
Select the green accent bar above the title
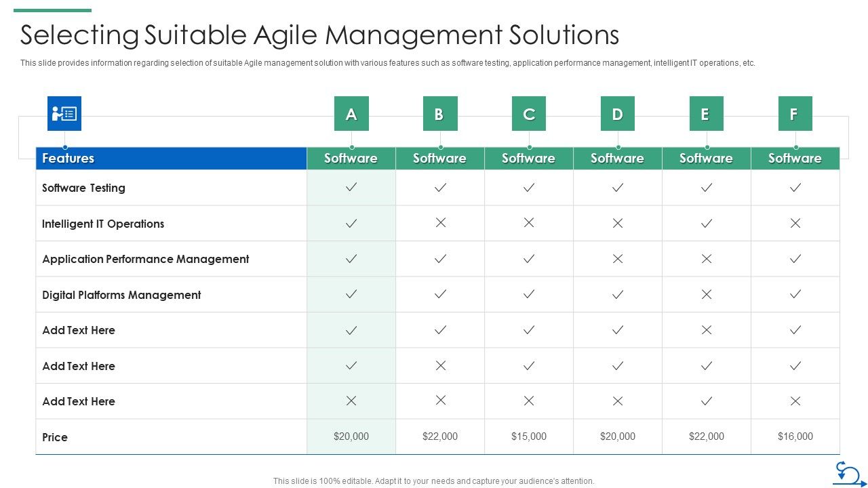52,9
